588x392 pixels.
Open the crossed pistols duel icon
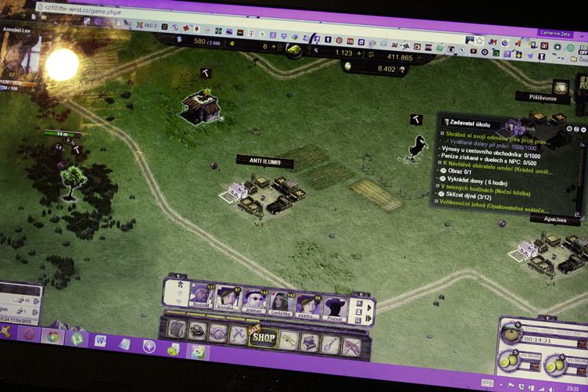239,334
